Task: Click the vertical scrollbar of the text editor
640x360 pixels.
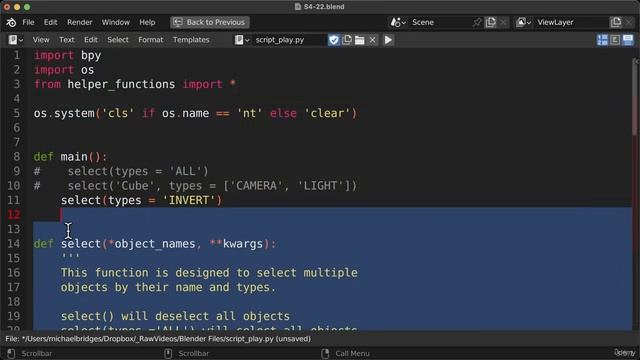Action: click(x=635, y=98)
